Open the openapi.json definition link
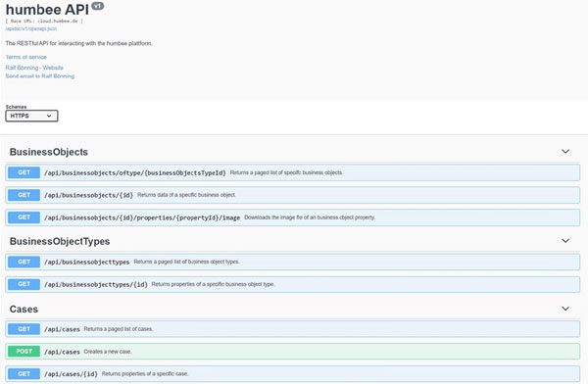Screen dimensions: 588x384 click(31, 28)
